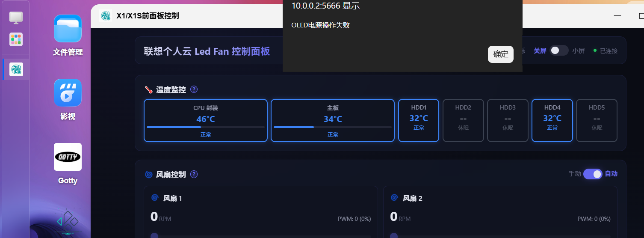Open the Gotty terminal app icon
The image size is (644, 238).
pyautogui.click(x=68, y=157)
